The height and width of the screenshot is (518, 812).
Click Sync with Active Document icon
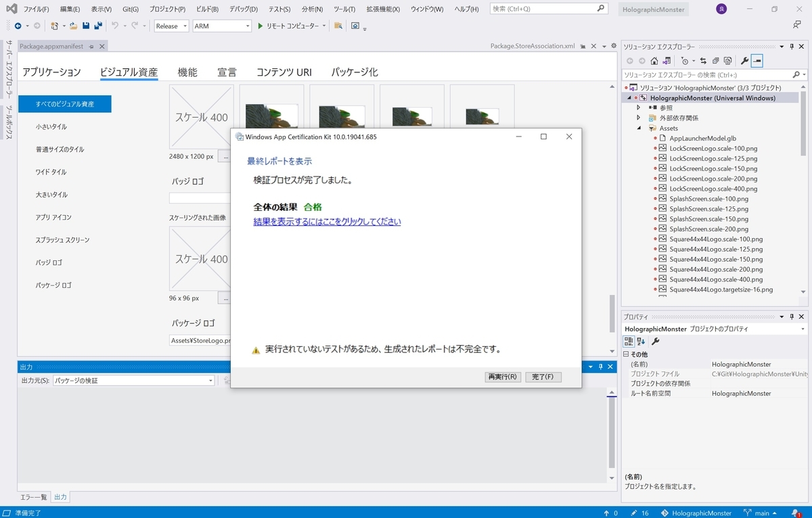click(703, 61)
